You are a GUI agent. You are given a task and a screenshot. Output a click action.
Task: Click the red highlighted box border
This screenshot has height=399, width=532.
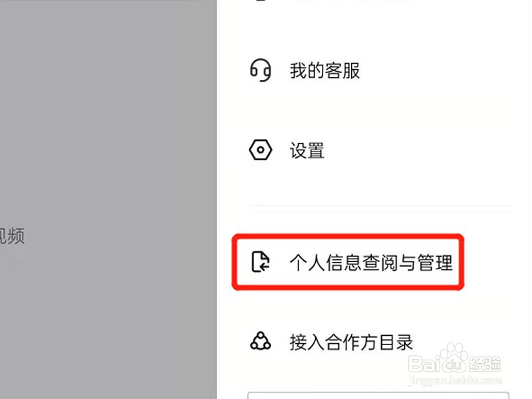coord(348,236)
